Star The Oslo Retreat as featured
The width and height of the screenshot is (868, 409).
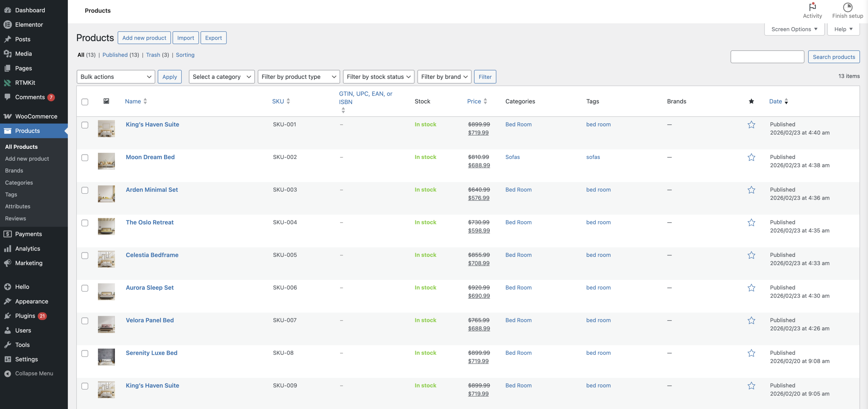[x=751, y=223]
